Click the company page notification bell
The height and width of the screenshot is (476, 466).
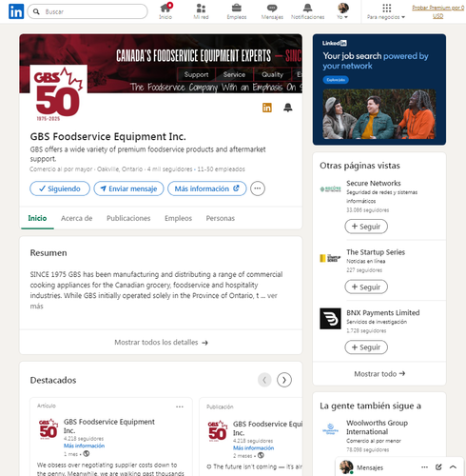(288, 108)
